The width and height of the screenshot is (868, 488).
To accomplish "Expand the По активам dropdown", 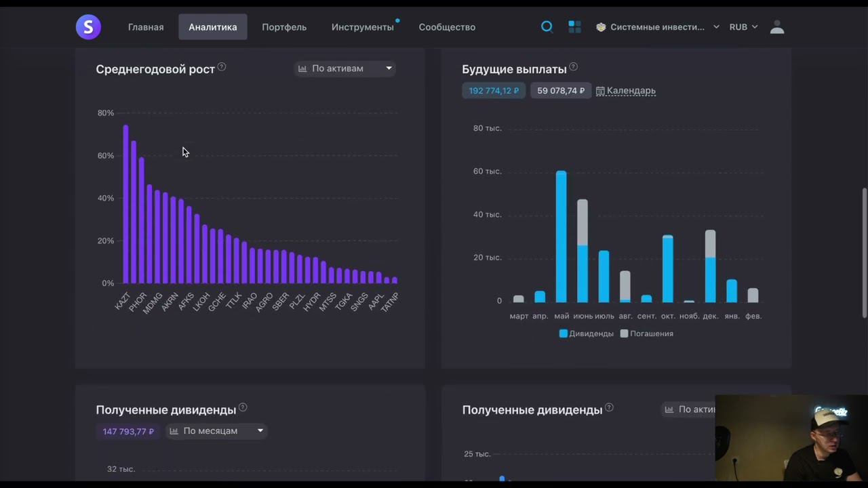I will [345, 68].
